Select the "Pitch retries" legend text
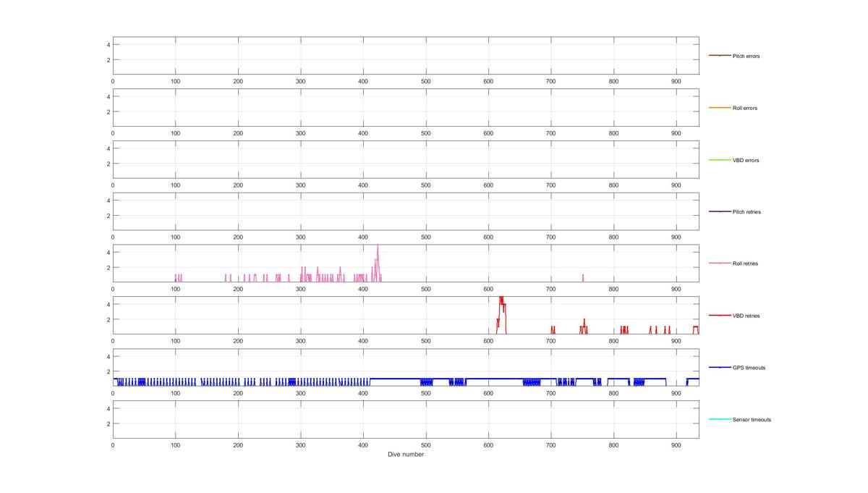868x493 pixels. click(x=746, y=212)
